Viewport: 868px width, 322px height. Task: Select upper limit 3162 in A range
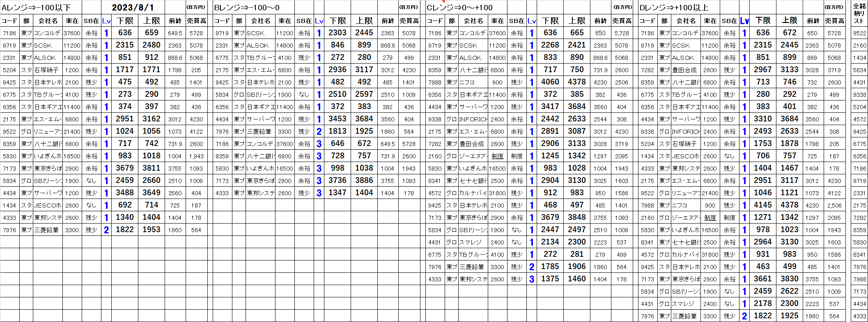[152, 119]
